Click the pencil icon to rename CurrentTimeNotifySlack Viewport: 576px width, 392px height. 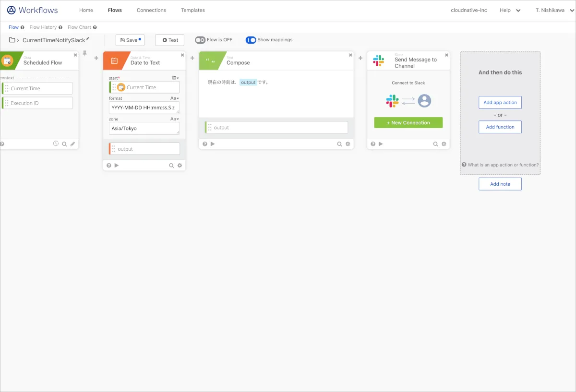click(x=87, y=39)
